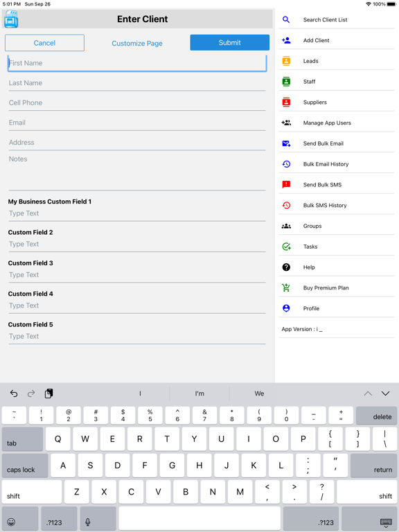The image size is (399, 532).
Task: Click the Send Bulk Email envelope icon
Action: coord(286,143)
